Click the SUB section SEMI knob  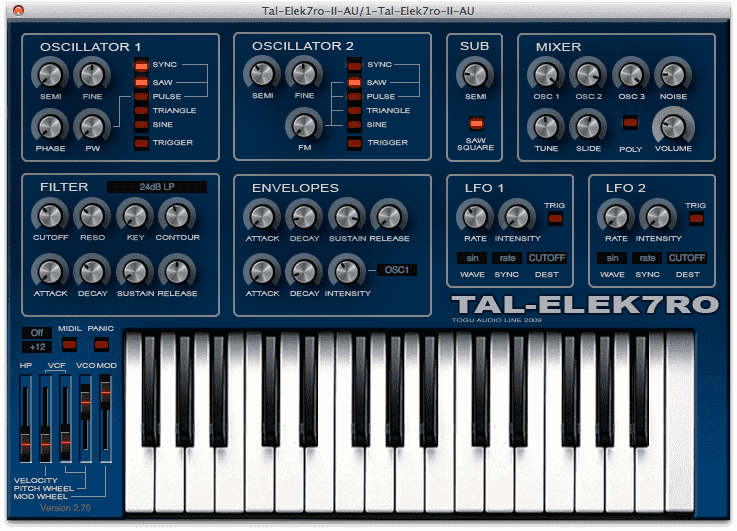(475, 75)
